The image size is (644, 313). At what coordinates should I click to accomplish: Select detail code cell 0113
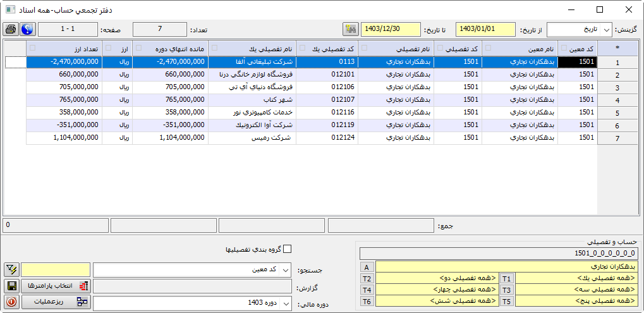[x=327, y=61]
